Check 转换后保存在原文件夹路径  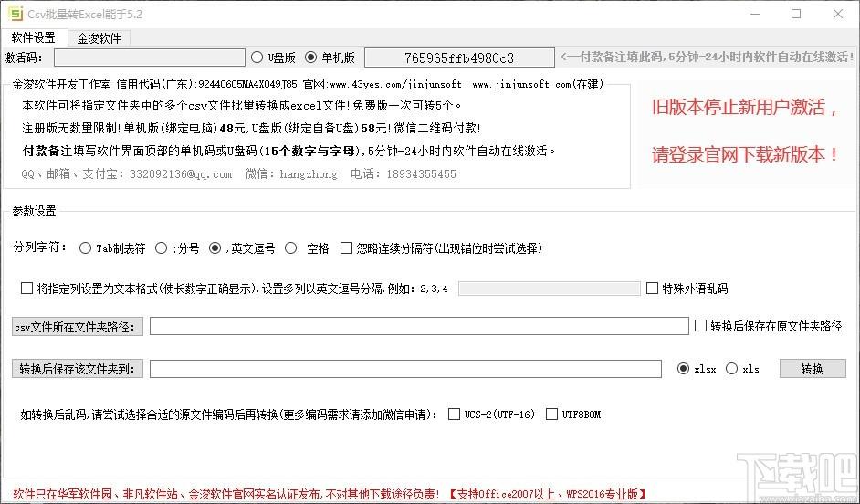pos(700,326)
